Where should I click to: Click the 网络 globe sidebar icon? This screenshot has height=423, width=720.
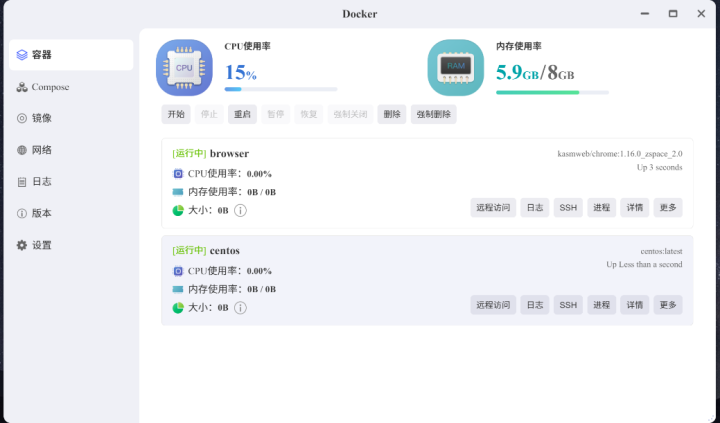[22, 150]
